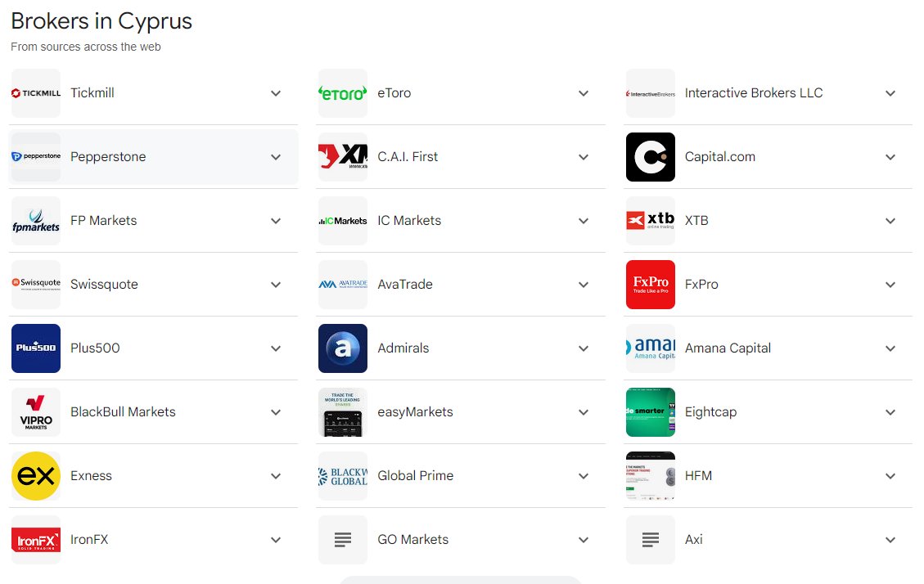Expand the Global Prime chevron
This screenshot has height=584, width=924.
click(584, 476)
